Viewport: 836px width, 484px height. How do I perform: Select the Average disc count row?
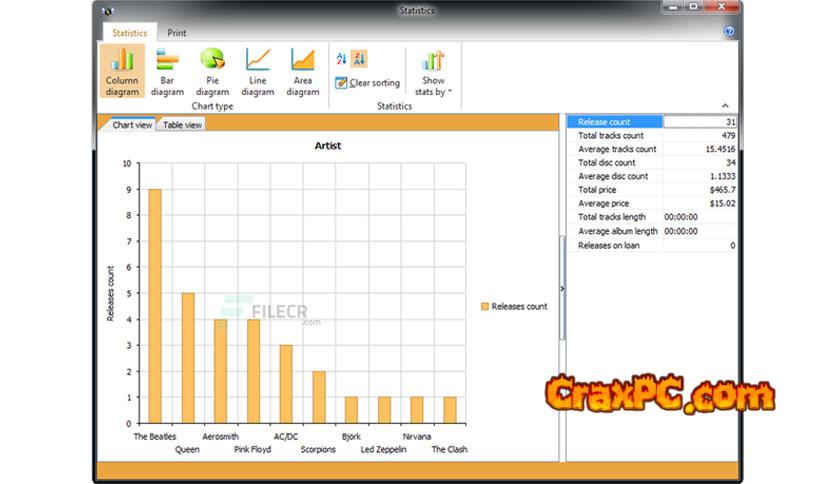click(x=652, y=176)
